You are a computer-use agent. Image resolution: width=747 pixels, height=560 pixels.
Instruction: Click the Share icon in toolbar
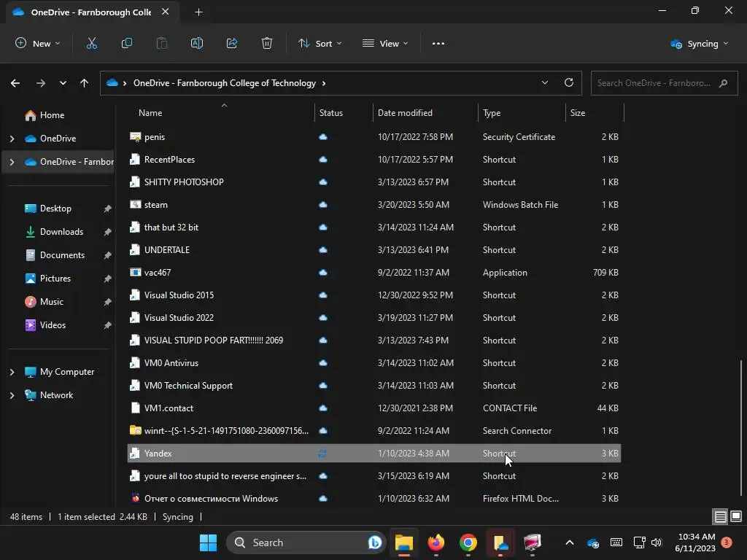click(232, 43)
